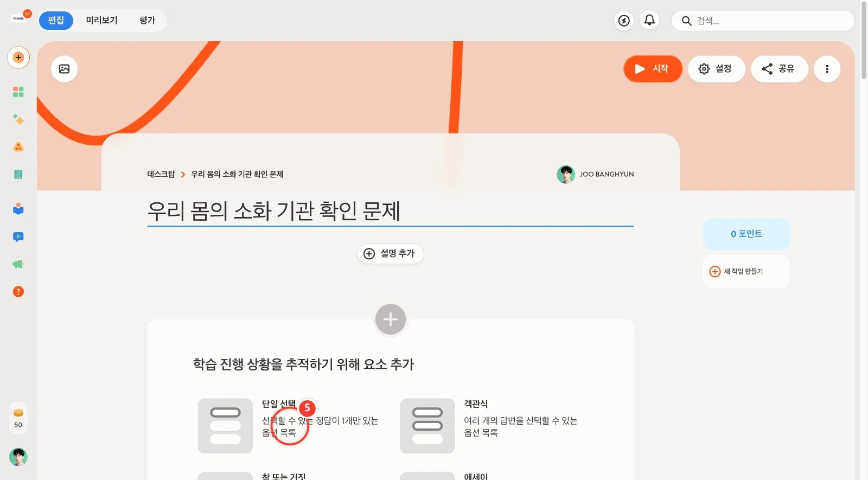
Task: Open the orange question mark help icon
Action: (18, 292)
